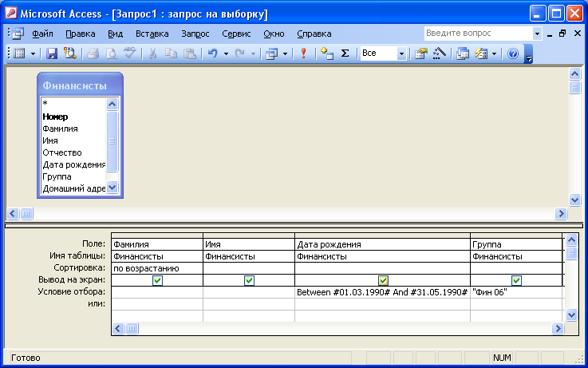
Task: Uncheck show checkbox under Фамилия column
Action: (x=157, y=280)
